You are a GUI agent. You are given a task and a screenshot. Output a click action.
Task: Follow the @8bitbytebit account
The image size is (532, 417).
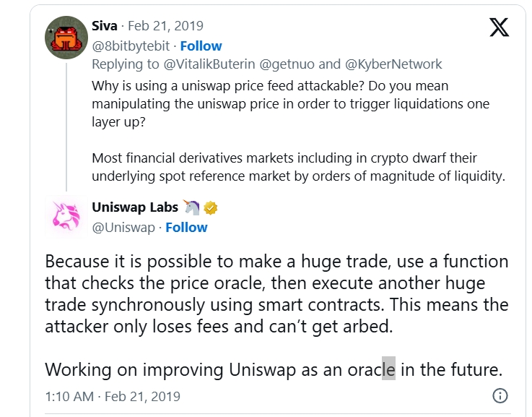[201, 46]
